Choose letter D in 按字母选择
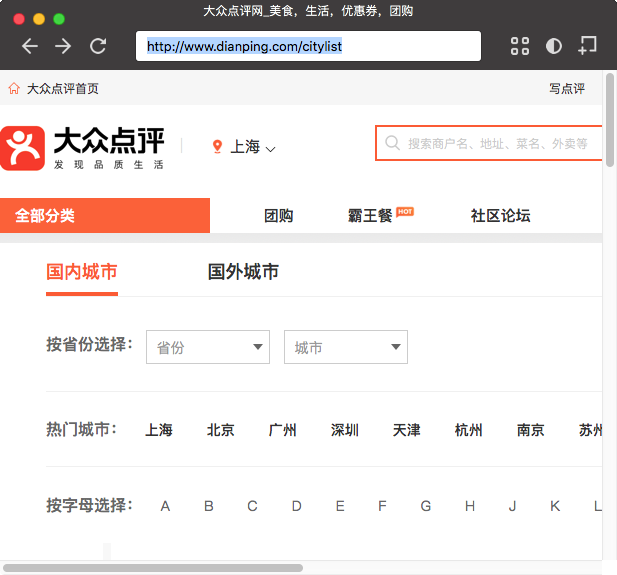 297,506
